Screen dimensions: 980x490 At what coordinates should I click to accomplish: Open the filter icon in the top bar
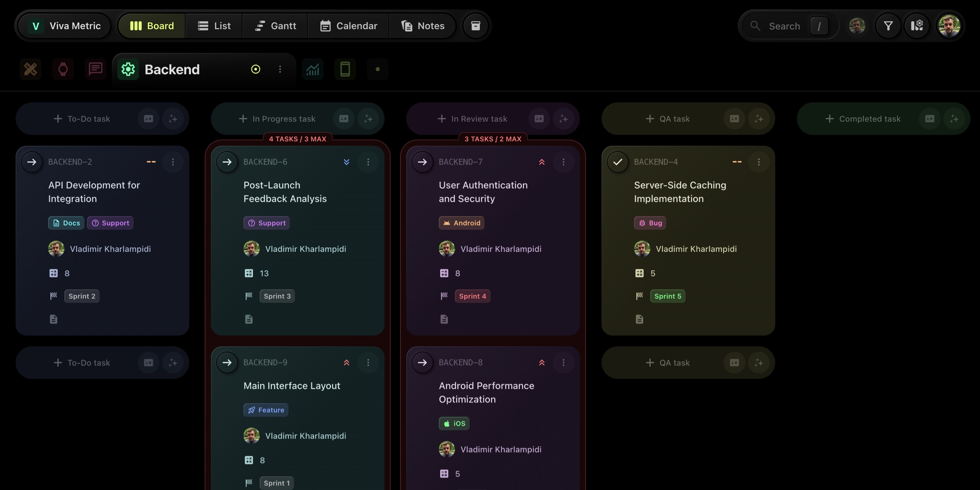click(888, 25)
